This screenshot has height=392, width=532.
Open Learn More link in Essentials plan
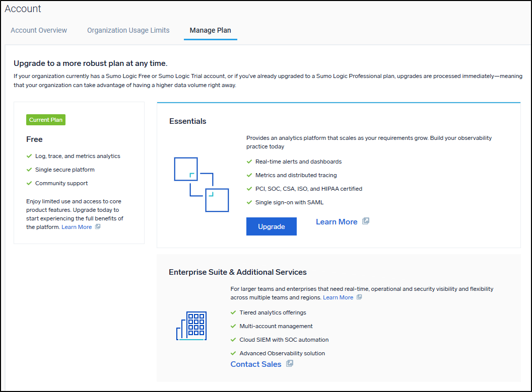click(336, 222)
